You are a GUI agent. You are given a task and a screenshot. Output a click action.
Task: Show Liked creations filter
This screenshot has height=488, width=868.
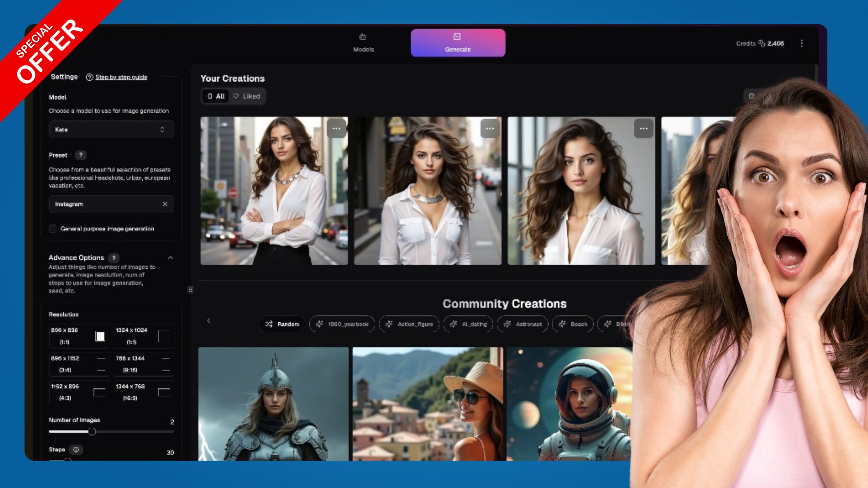[x=247, y=96]
